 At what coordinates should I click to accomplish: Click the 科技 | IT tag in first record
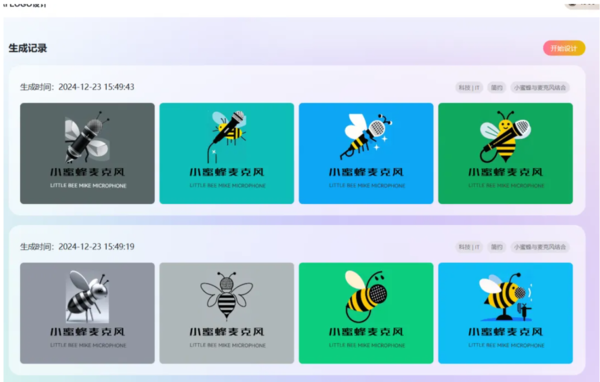(469, 88)
